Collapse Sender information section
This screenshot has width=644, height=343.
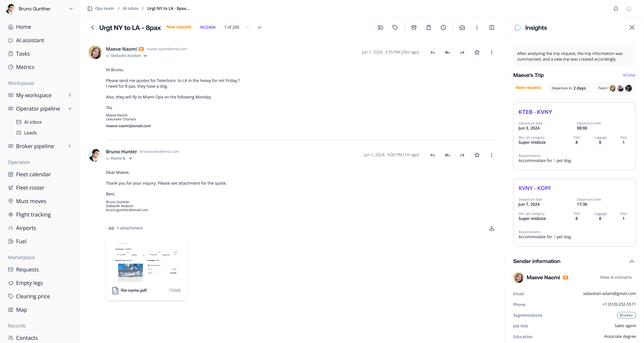632,261
